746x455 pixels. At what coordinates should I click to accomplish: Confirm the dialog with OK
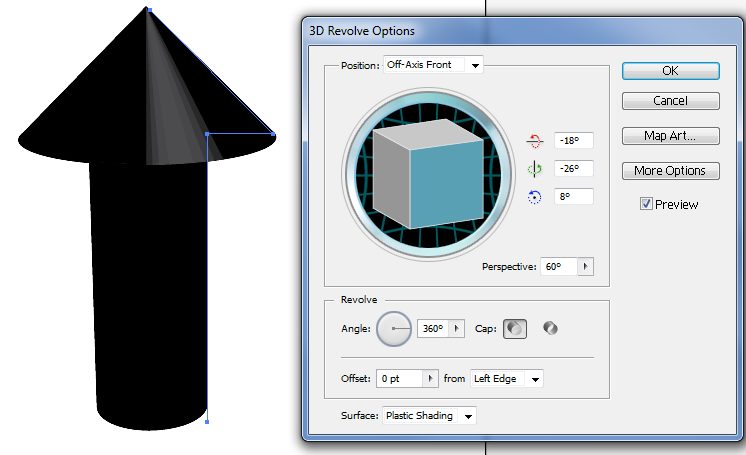[x=671, y=71]
